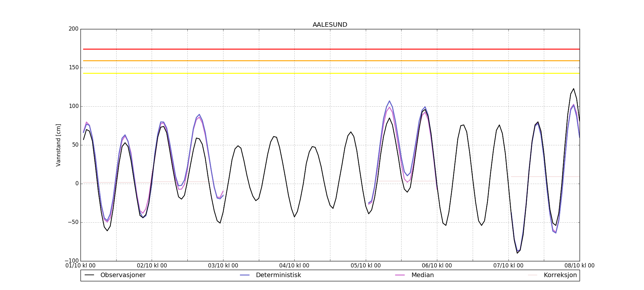This screenshot has height=290, width=644.
Task: Click the 200 y-axis tick label
Action: click(73, 29)
